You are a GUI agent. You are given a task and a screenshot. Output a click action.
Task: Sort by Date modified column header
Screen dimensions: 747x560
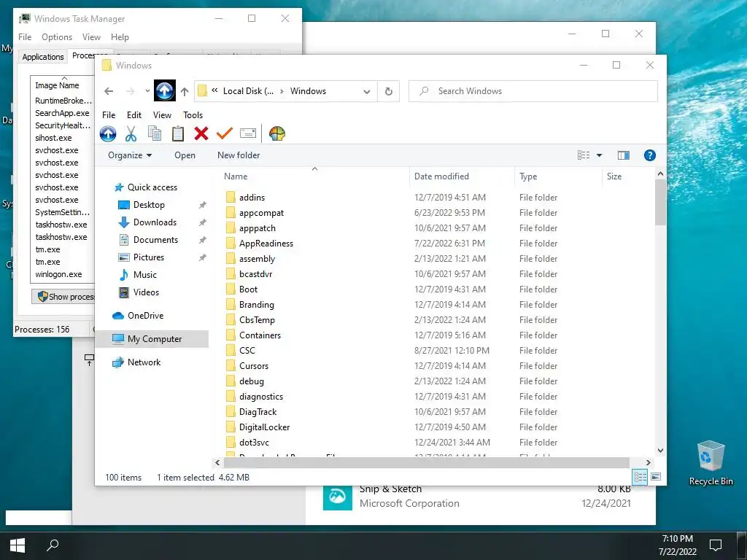(x=462, y=176)
